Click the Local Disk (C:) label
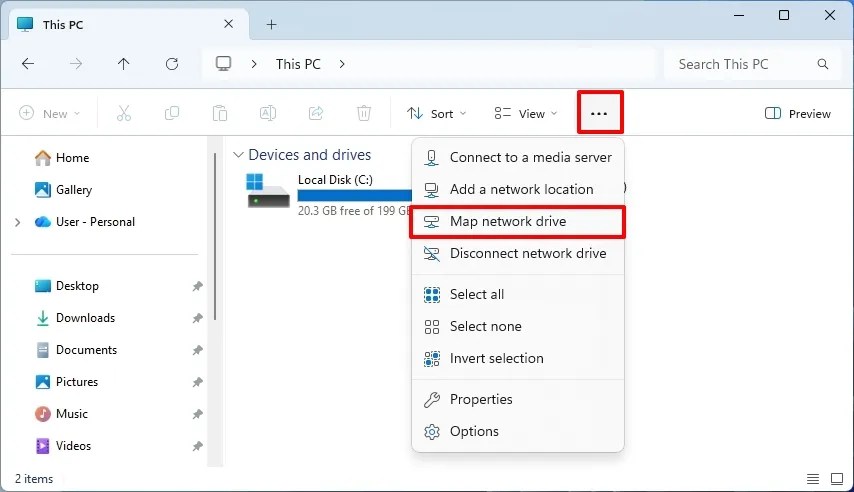 point(335,180)
